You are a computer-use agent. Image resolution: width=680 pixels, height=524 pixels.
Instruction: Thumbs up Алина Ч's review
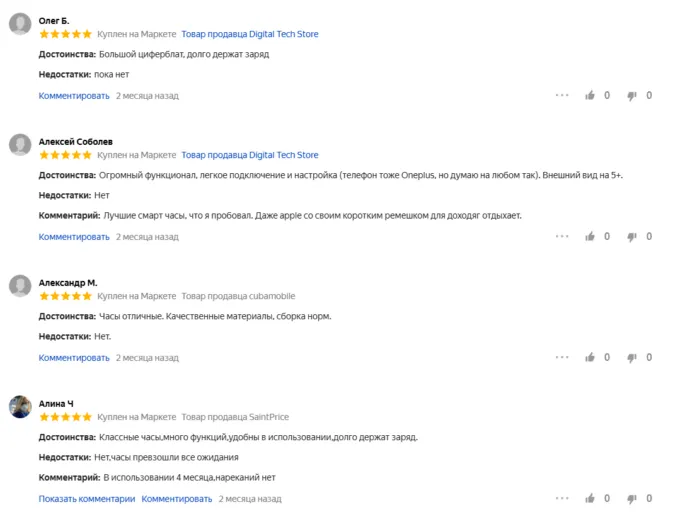click(x=591, y=499)
